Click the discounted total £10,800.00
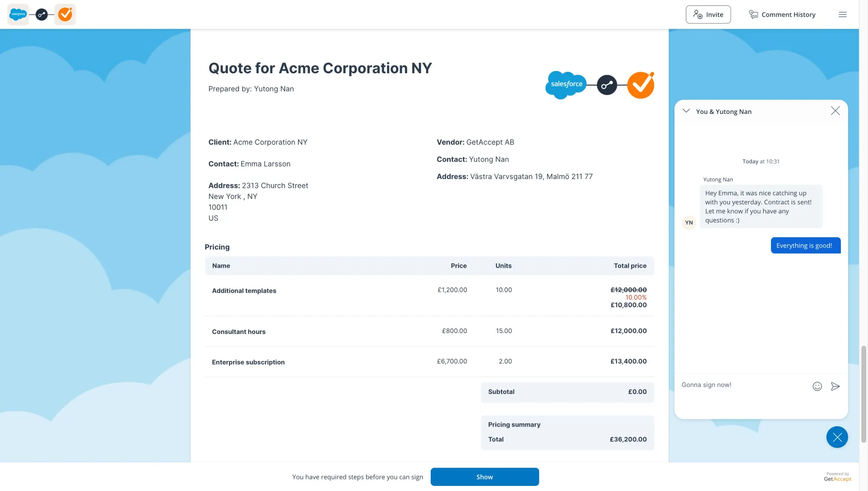 [628, 305]
